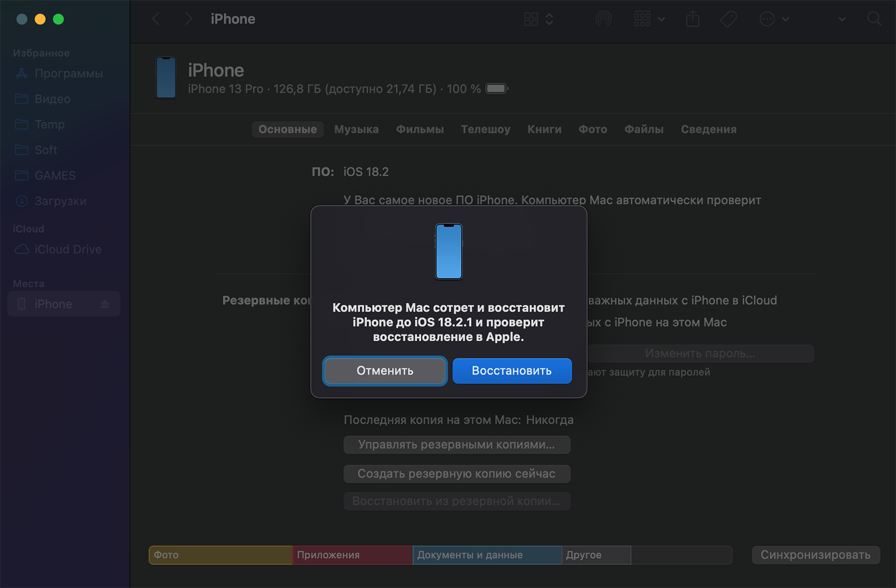This screenshot has width=896, height=588.
Task: Click Изменить пароль… button
Action: (x=700, y=354)
